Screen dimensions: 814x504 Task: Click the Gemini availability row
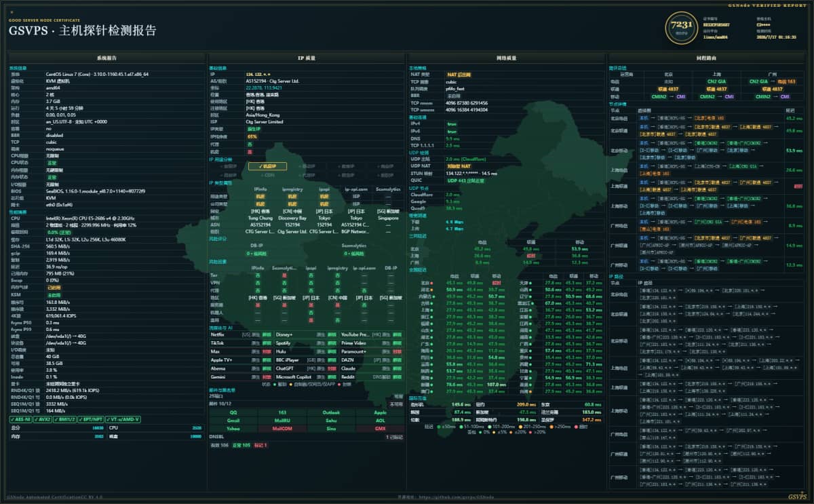tap(240, 376)
